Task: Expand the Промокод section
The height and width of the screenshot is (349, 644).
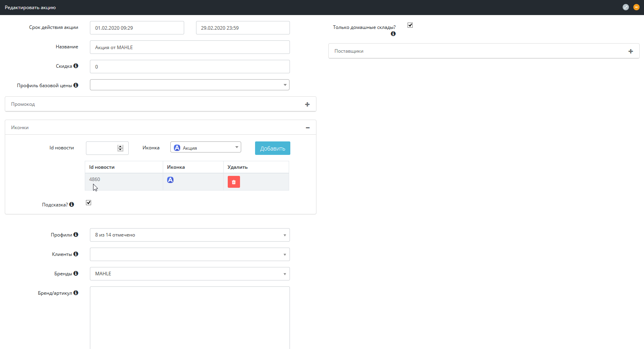Action: 307,104
